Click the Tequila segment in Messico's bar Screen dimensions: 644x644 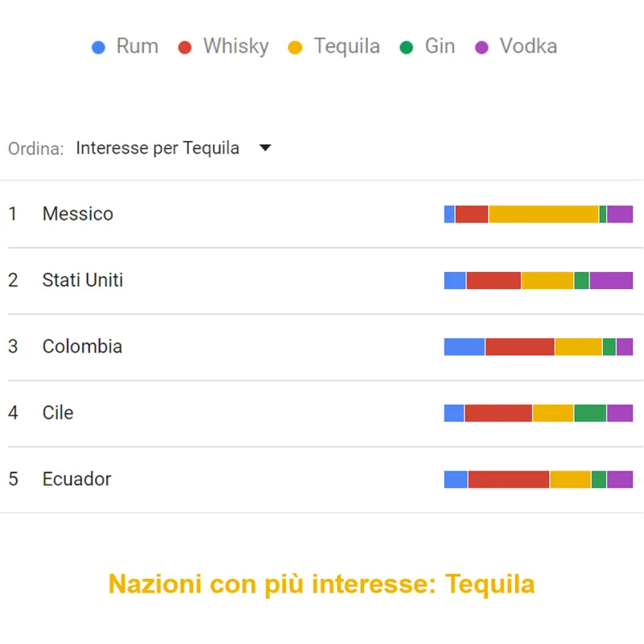(x=543, y=214)
